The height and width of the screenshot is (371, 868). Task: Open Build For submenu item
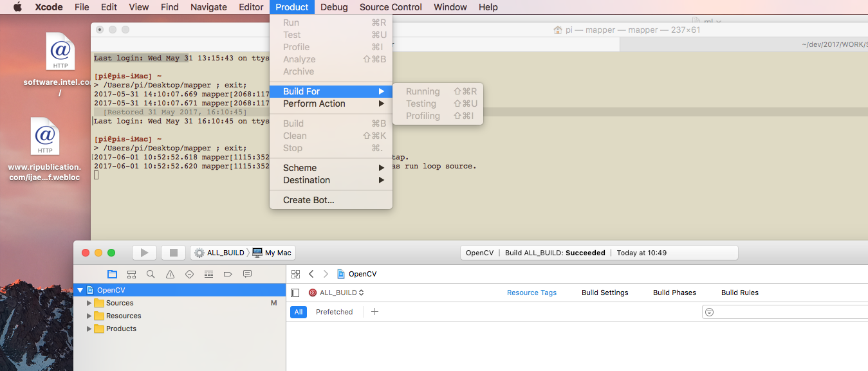click(331, 91)
